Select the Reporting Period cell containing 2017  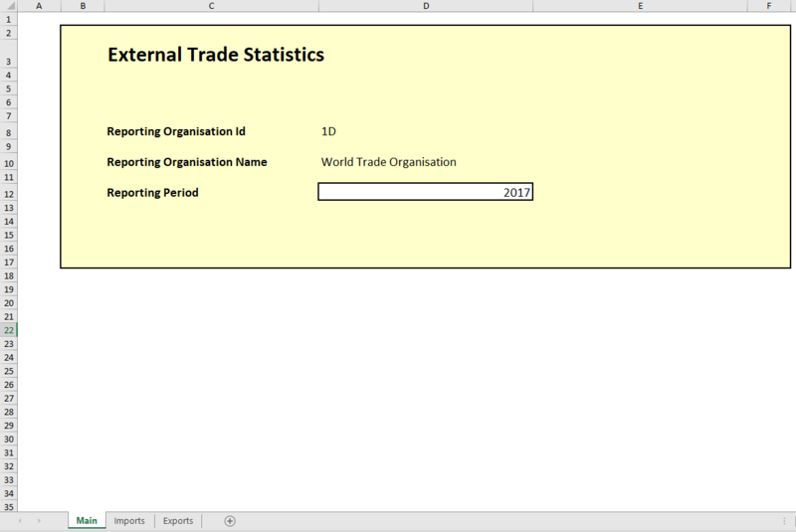[x=426, y=192]
